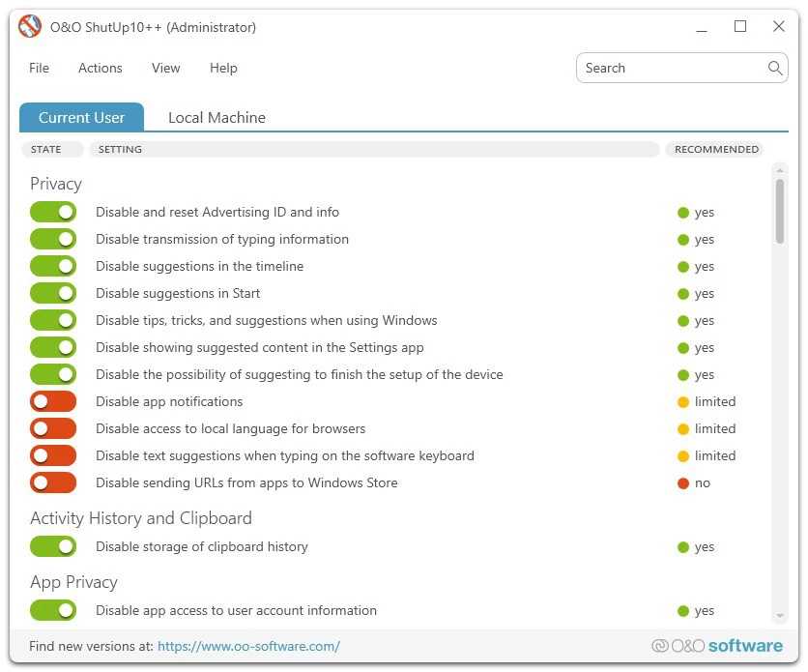Click the O&O software logo in the footer
The width and height of the screenshot is (808, 672).
point(717,645)
